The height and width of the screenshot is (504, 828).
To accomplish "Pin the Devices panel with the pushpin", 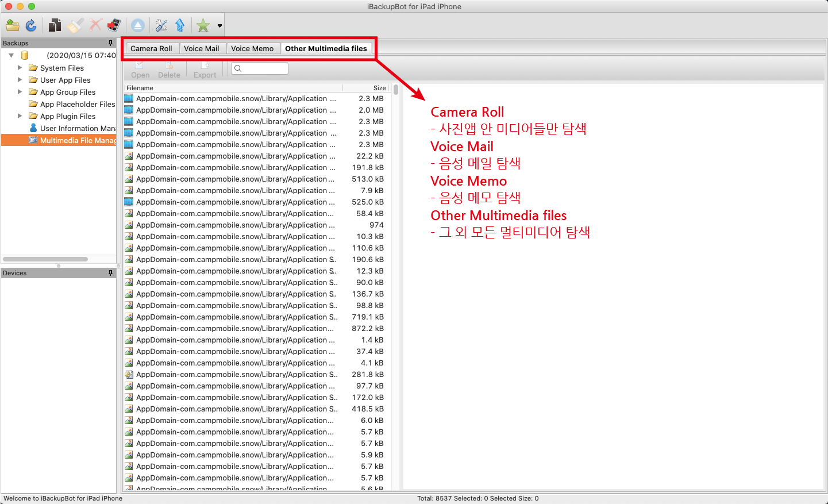I will [x=111, y=273].
